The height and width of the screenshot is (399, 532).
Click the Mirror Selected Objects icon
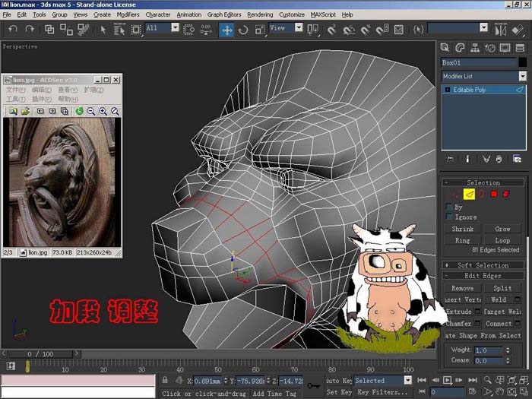coord(501,30)
